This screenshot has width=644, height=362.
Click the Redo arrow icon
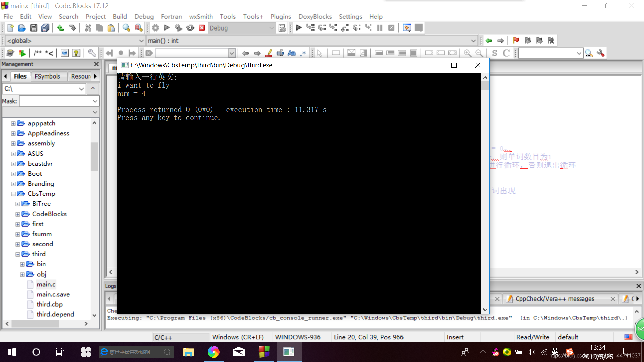click(72, 28)
